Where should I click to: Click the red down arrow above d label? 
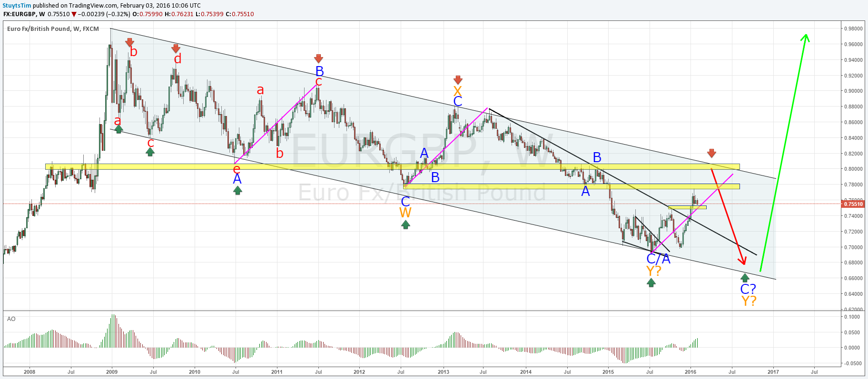click(176, 49)
